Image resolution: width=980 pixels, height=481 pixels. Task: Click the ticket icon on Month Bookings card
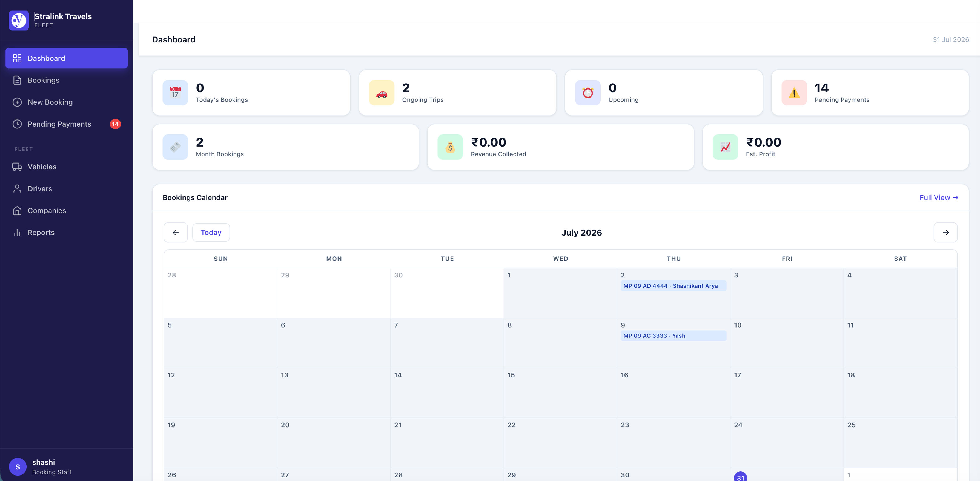pyautogui.click(x=175, y=147)
